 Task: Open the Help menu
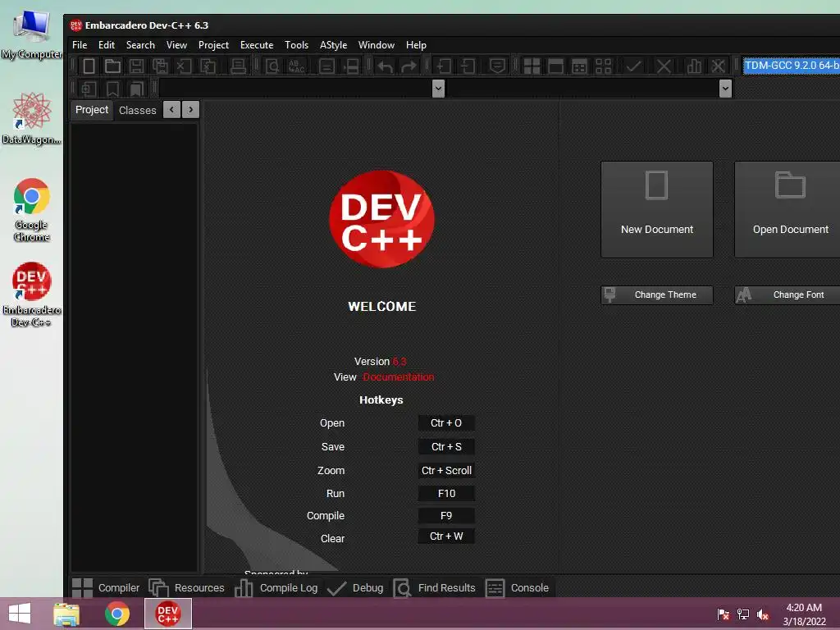416,45
